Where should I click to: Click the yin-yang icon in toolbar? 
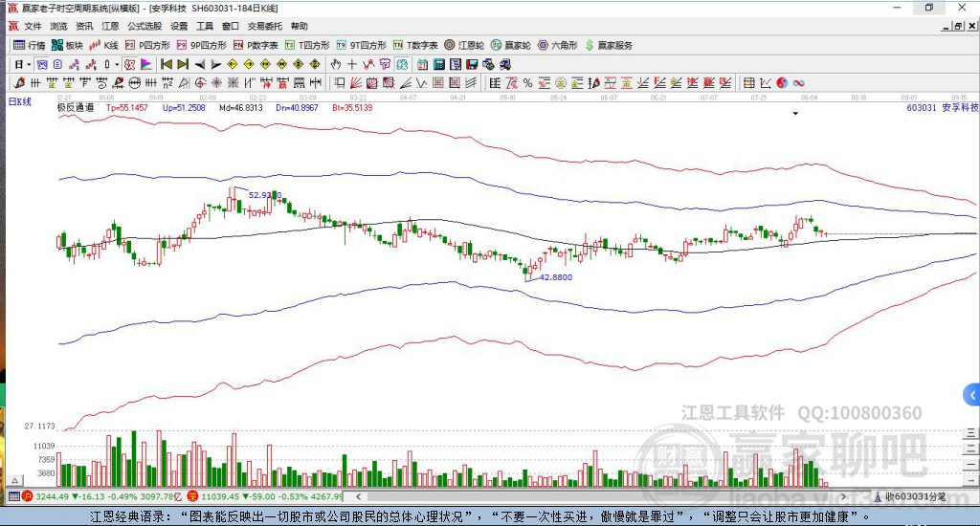click(782, 83)
